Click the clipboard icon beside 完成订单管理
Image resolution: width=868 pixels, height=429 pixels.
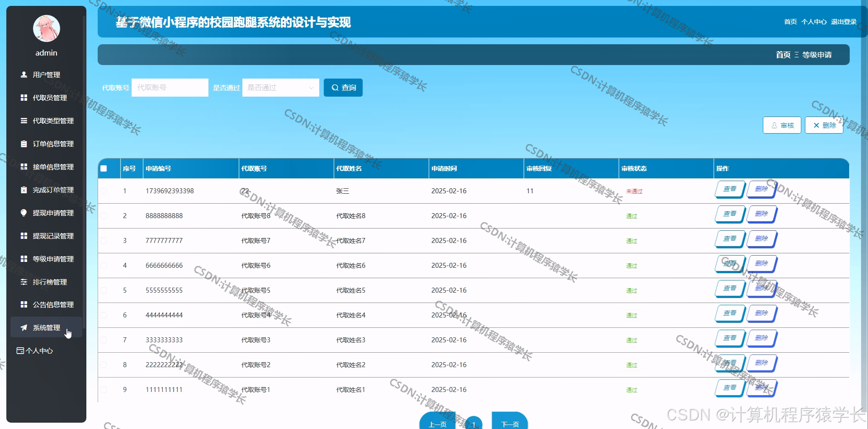(x=24, y=190)
